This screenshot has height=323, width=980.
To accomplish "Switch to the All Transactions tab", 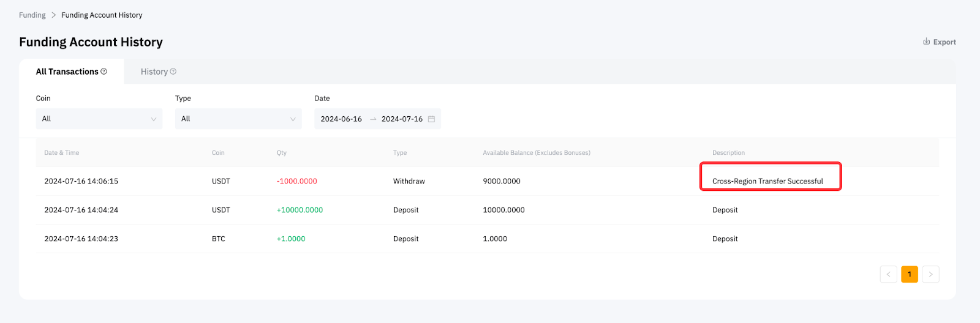I will pyautogui.click(x=67, y=72).
